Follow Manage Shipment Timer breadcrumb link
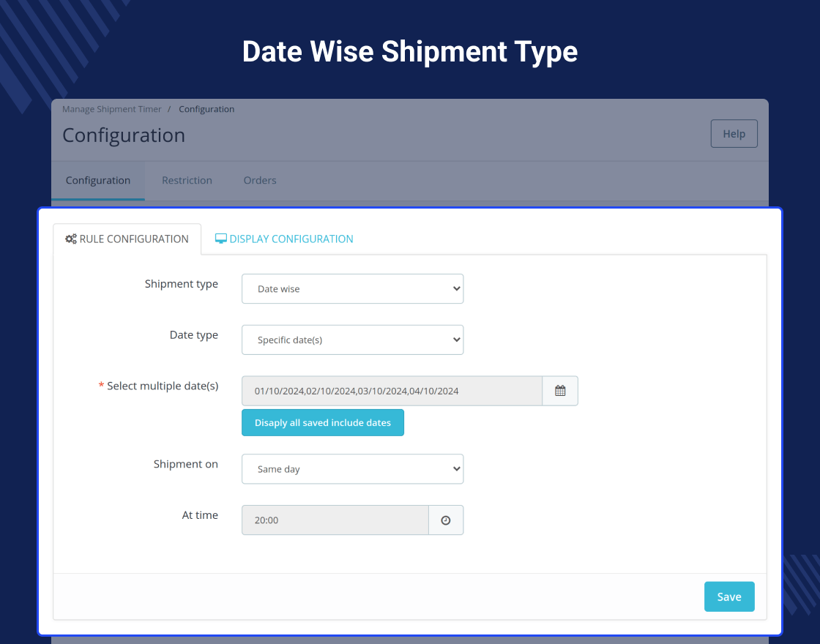Image resolution: width=820 pixels, height=644 pixels. click(x=112, y=109)
